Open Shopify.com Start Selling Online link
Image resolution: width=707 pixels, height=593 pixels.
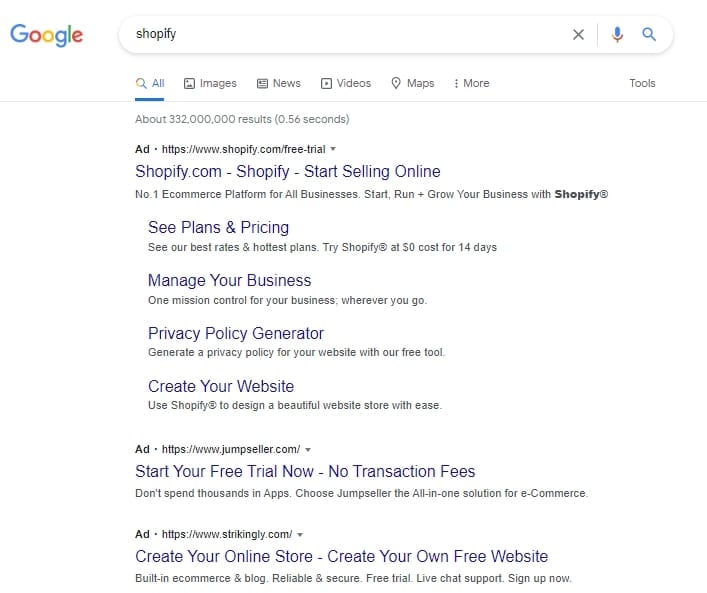pyautogui.click(x=287, y=171)
